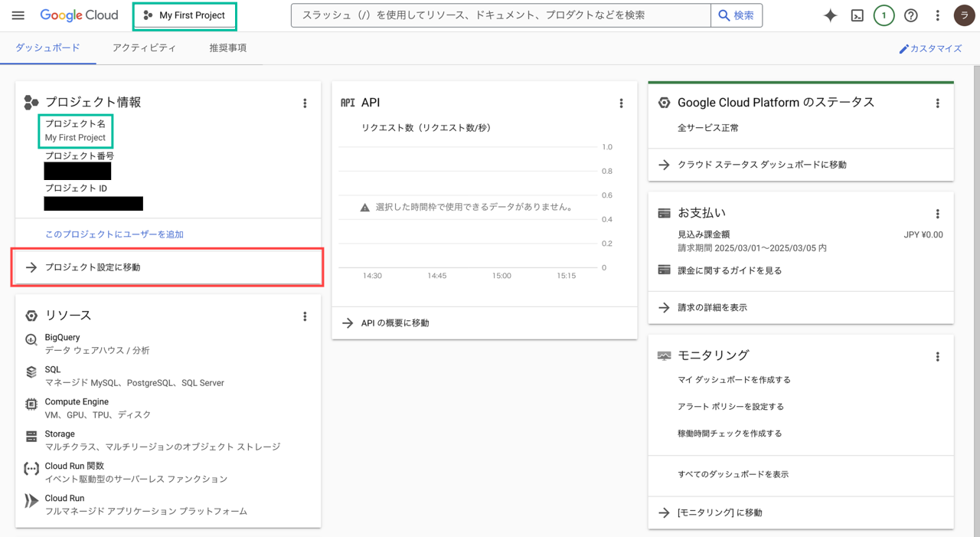Screen dimensions: 980x537
Task: Switch to the アクティビティ tab
Action: [144, 47]
